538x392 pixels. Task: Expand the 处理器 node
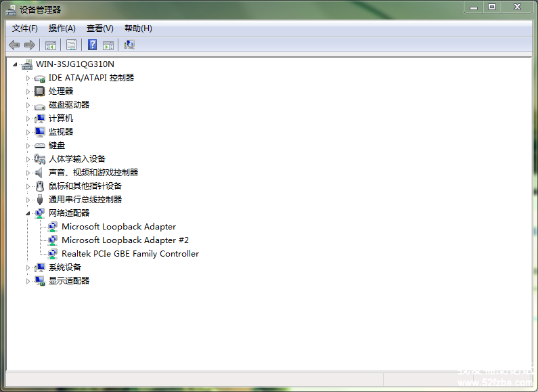coord(28,91)
